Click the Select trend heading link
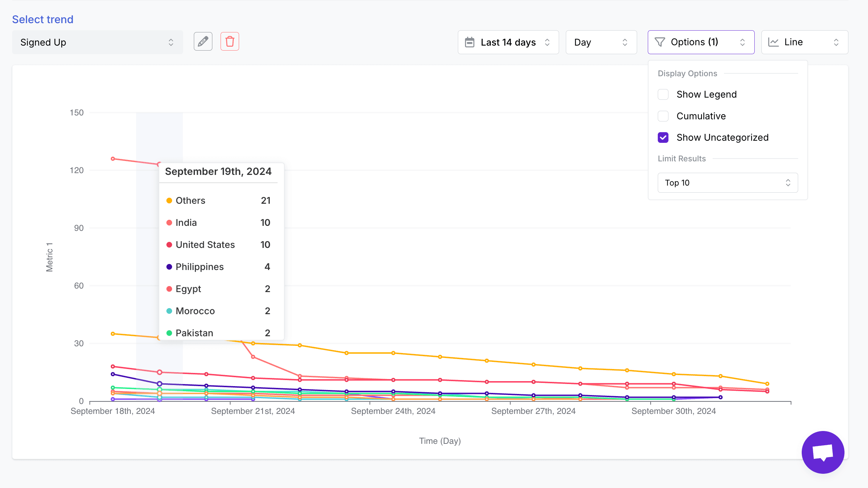868x488 pixels. click(x=43, y=19)
